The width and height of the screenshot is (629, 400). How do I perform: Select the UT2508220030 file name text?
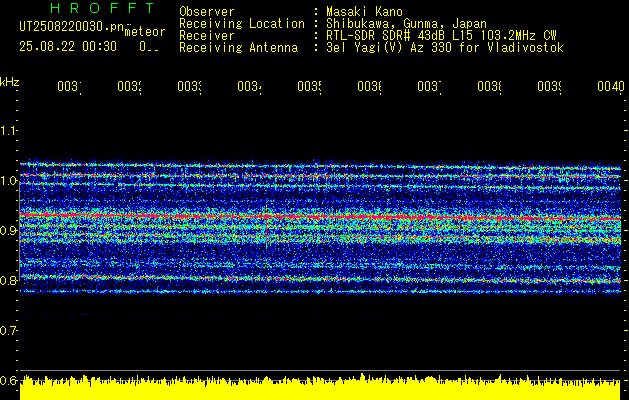click(x=72, y=27)
